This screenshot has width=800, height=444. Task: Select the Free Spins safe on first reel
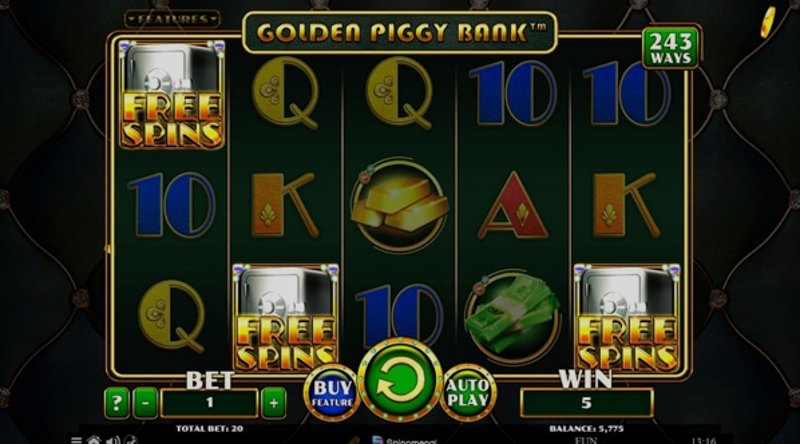coord(171,95)
